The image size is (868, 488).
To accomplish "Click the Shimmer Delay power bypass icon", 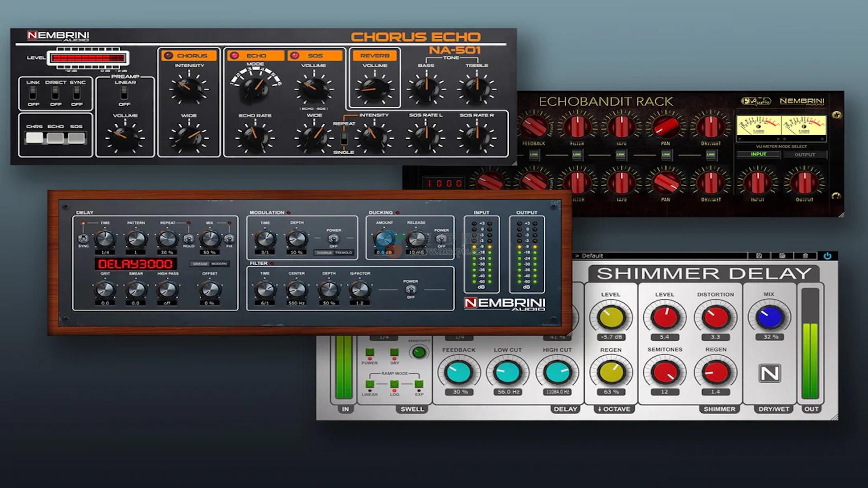I will pyautogui.click(x=827, y=256).
